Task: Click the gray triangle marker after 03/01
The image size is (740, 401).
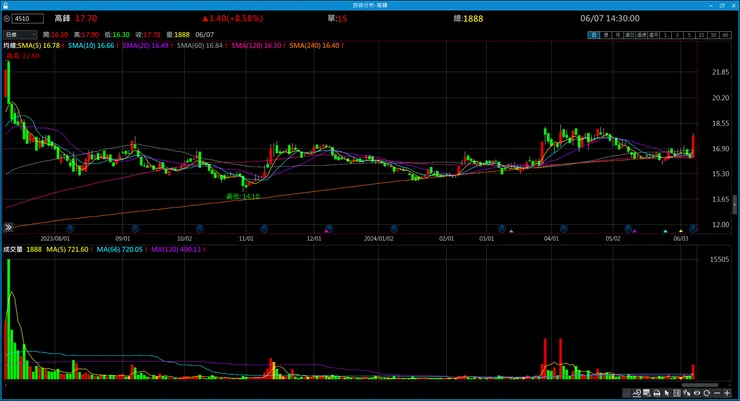Action: point(511,231)
